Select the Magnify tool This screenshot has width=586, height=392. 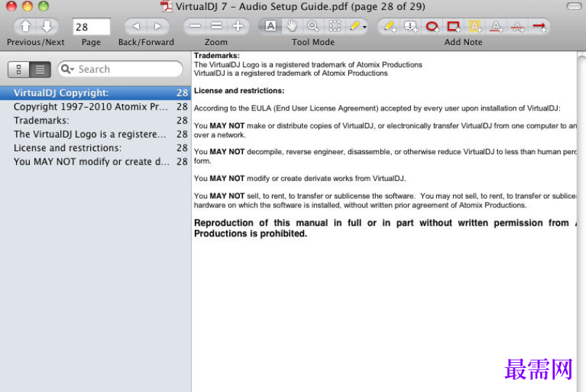coord(313,26)
